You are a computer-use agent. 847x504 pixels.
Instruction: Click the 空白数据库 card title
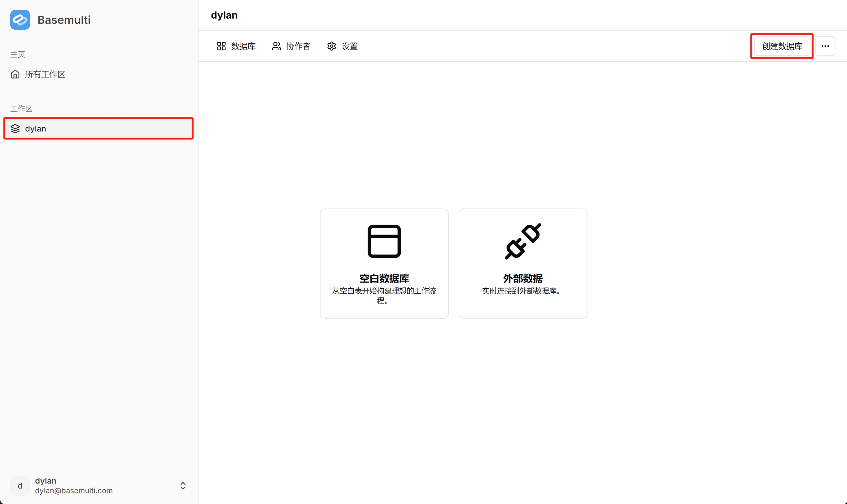[384, 278]
